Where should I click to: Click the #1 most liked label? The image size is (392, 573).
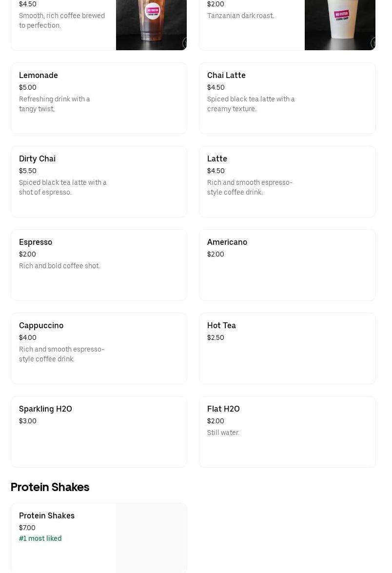click(40, 538)
